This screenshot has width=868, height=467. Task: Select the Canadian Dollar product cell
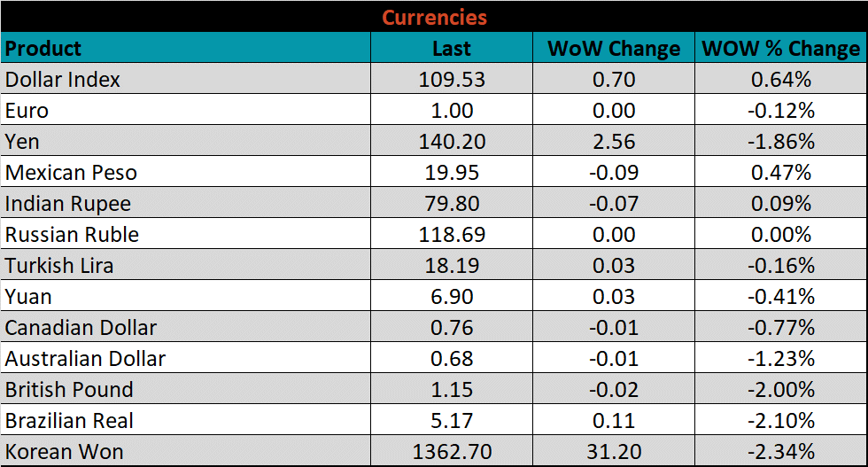coord(81,328)
